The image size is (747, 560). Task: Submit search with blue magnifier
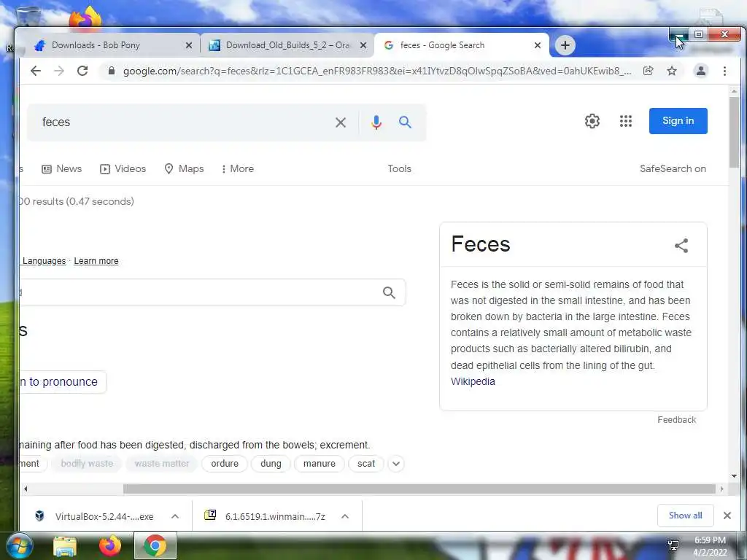click(405, 122)
